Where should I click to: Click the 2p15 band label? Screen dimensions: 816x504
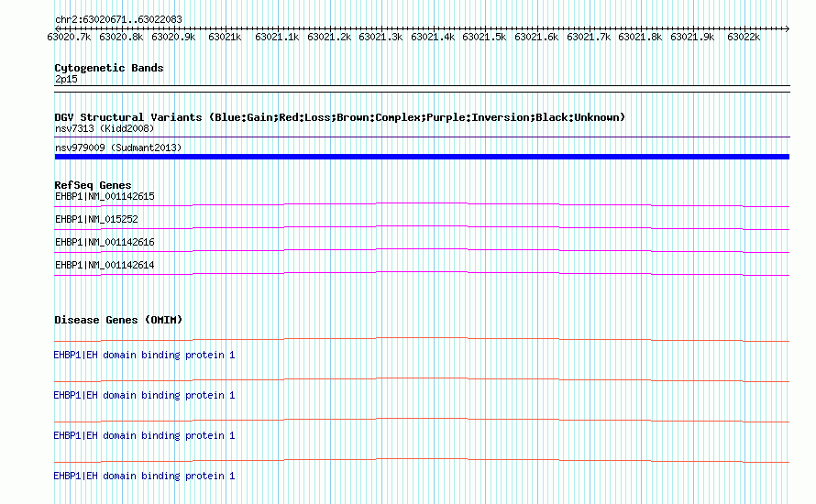point(66,79)
